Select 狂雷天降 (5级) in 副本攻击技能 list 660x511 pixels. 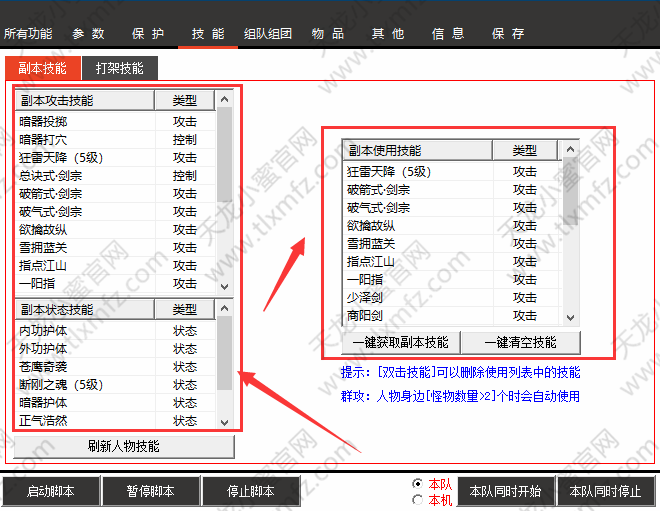(x=115, y=158)
